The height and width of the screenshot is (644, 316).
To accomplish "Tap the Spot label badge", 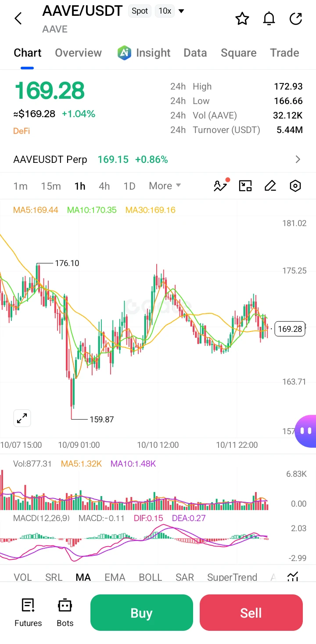I will (140, 11).
